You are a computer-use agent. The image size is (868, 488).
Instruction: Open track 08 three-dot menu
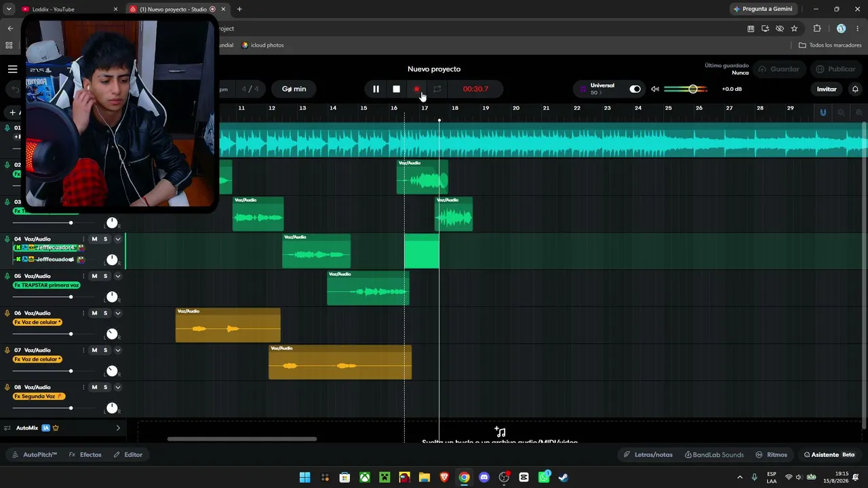[83, 387]
